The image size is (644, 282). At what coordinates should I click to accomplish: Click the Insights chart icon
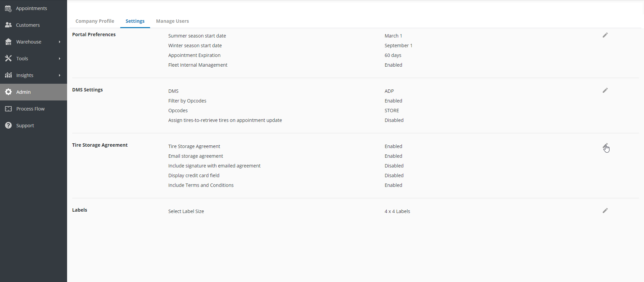(x=8, y=75)
